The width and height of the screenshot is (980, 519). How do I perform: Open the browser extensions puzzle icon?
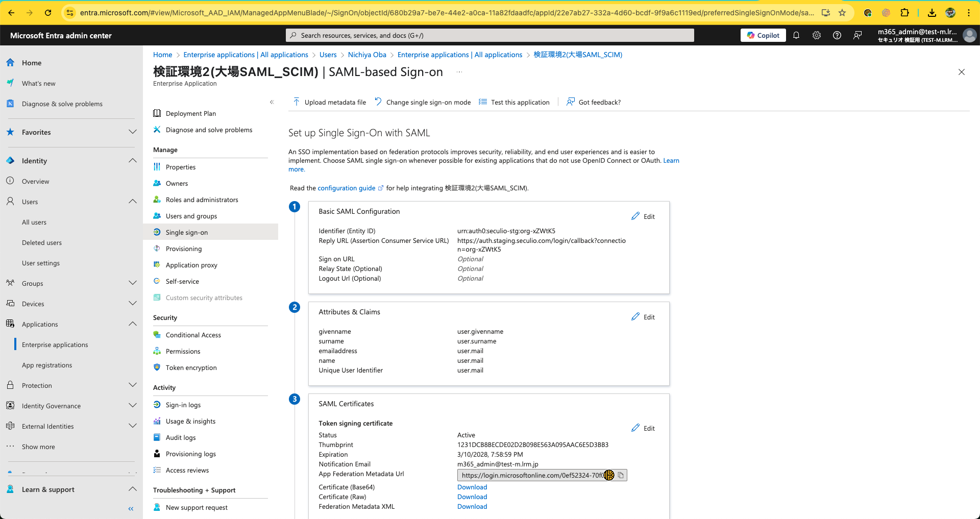(x=904, y=13)
